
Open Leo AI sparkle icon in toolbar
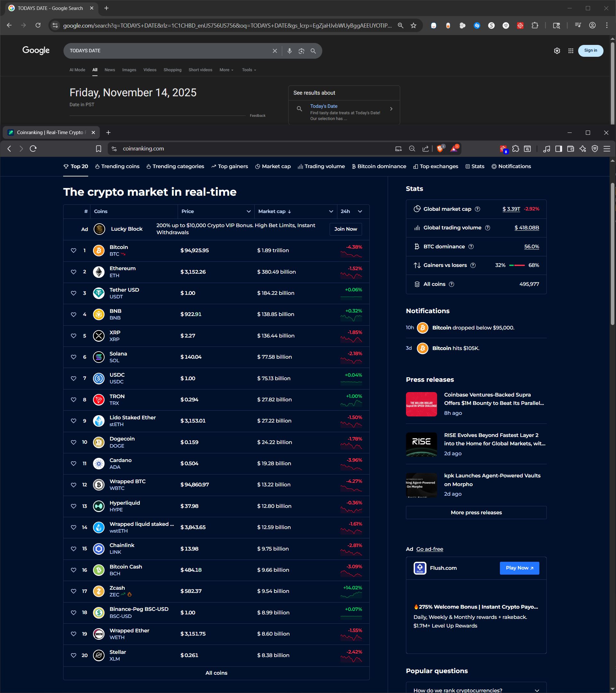click(x=583, y=149)
